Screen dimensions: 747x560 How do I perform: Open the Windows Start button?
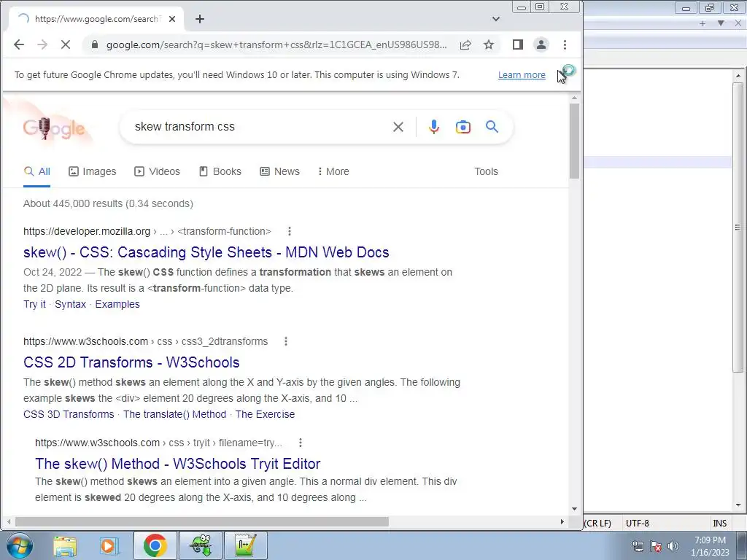19,545
